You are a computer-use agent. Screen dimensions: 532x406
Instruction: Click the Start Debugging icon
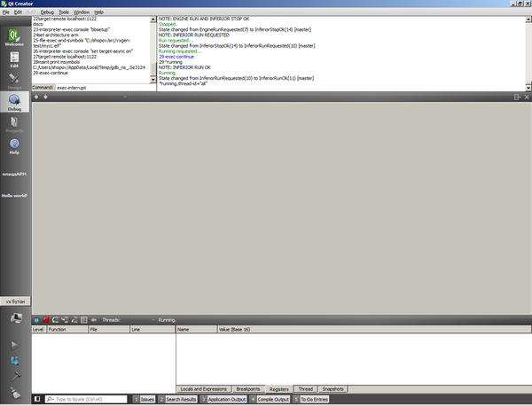15,361
